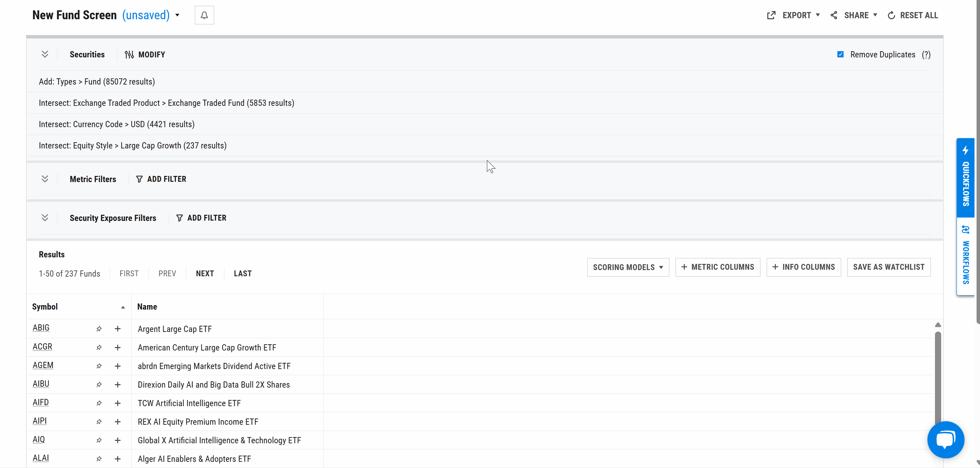The height and width of the screenshot is (468, 980).
Task: Pin the ACGR row
Action: click(99, 347)
